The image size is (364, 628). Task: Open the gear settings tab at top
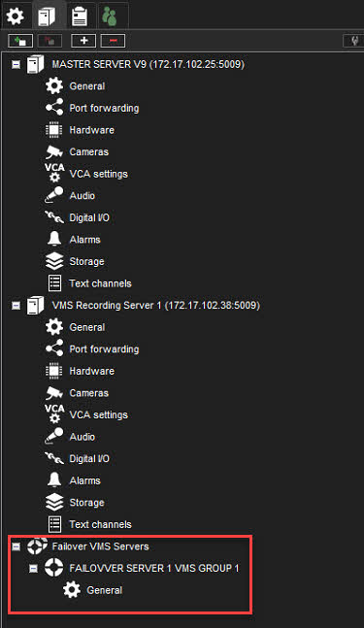16,17
